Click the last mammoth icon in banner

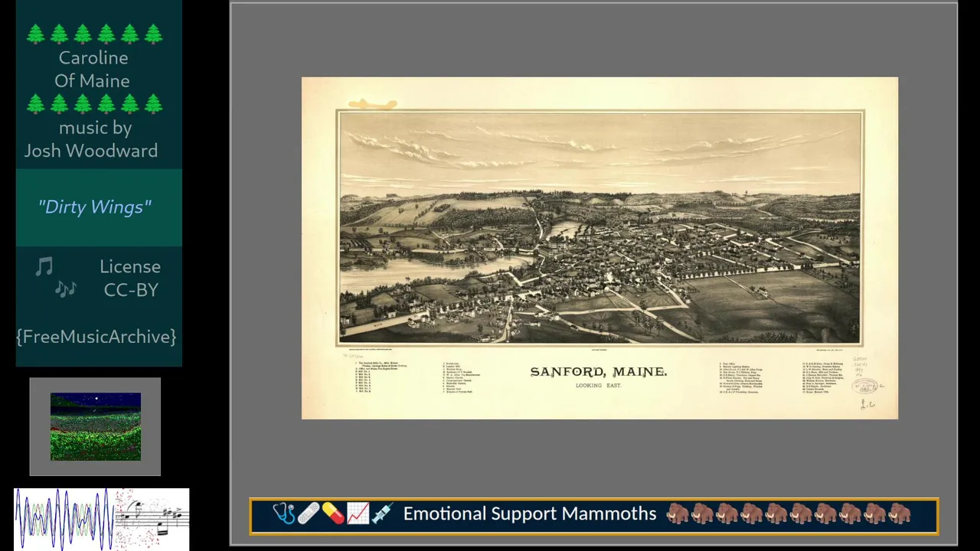(899, 514)
